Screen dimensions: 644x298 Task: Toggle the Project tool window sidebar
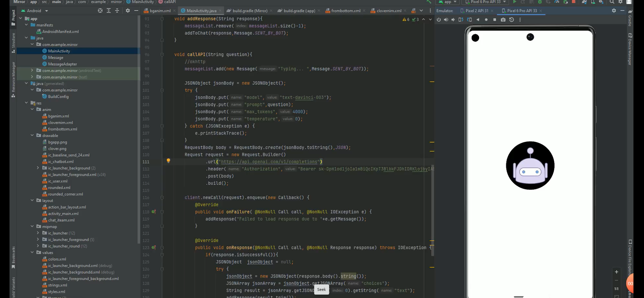13,17
